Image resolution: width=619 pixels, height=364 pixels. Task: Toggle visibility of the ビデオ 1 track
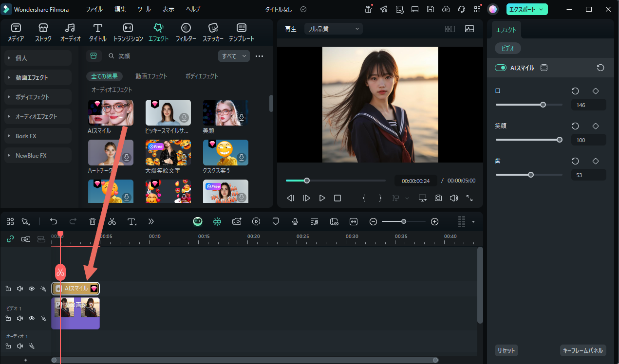pyautogui.click(x=32, y=318)
